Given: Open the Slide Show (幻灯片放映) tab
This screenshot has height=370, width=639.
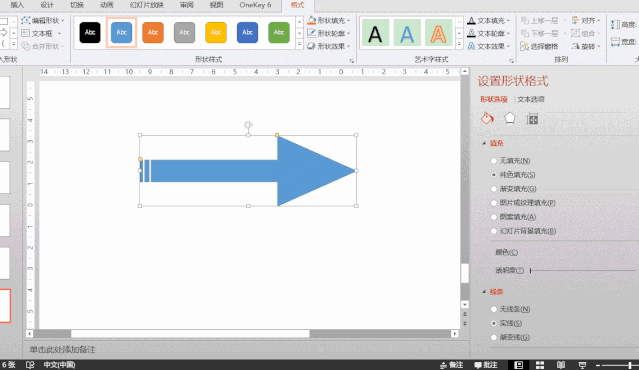Looking at the screenshot, I should [147, 5].
